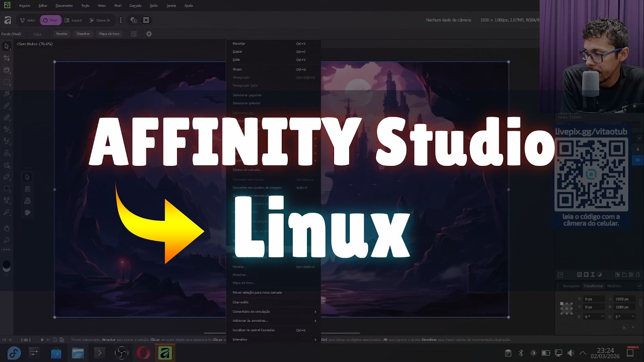Click the adjustments half-circle icon

(x=599, y=275)
